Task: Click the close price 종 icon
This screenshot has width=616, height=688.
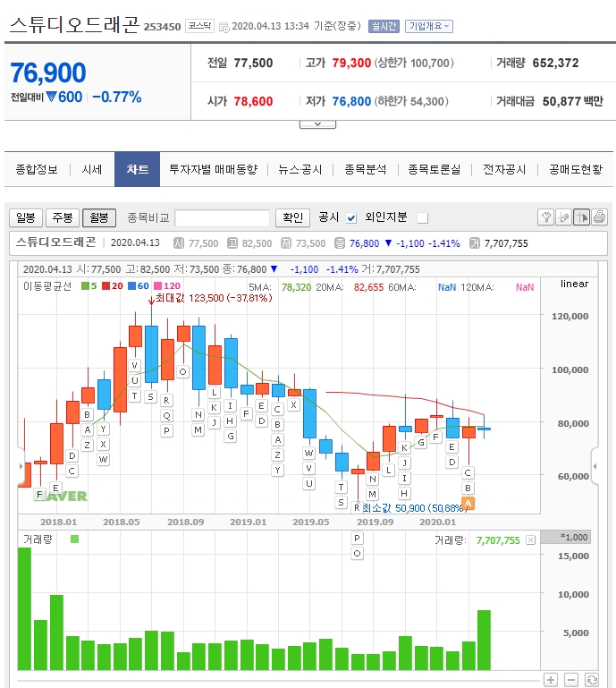Action: tap(340, 243)
